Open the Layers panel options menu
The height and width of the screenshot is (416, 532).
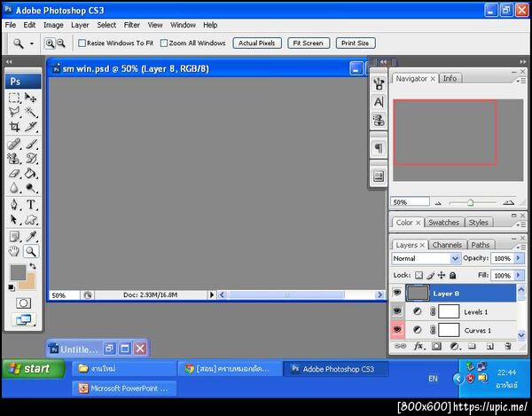(x=520, y=247)
